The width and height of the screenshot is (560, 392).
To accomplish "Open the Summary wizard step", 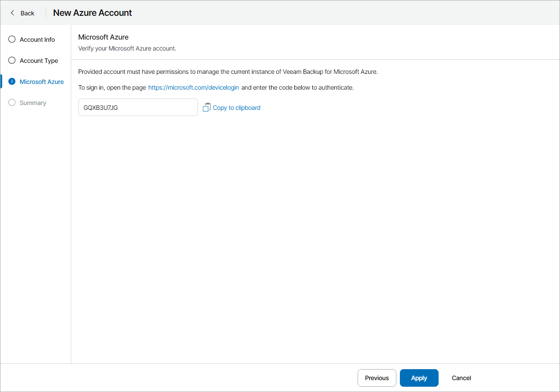I will click(x=32, y=102).
